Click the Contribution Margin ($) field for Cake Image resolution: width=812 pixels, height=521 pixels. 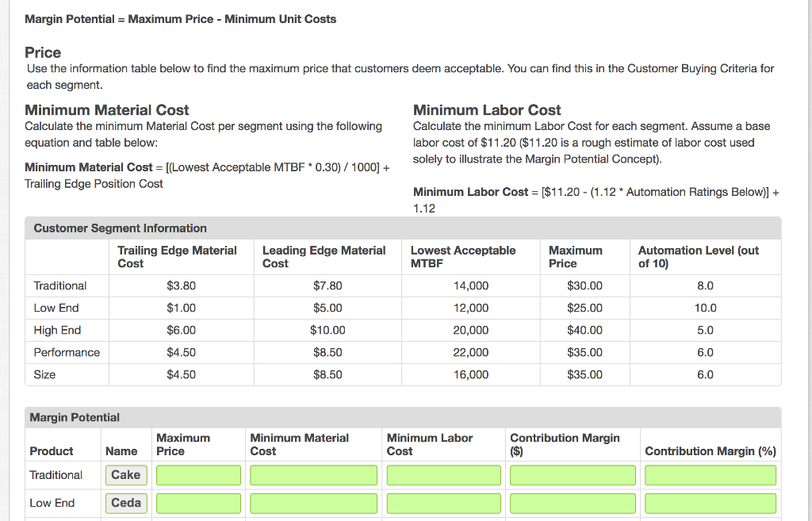[573, 475]
